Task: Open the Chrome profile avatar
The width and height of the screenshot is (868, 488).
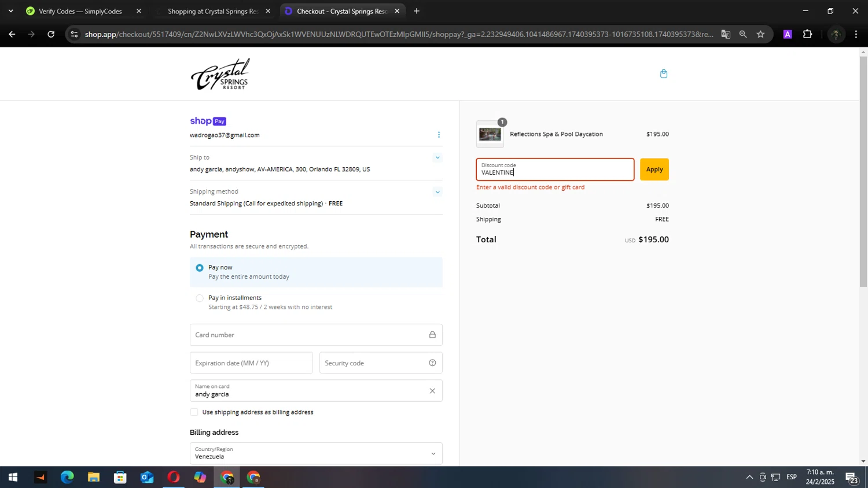Action: tap(836, 34)
